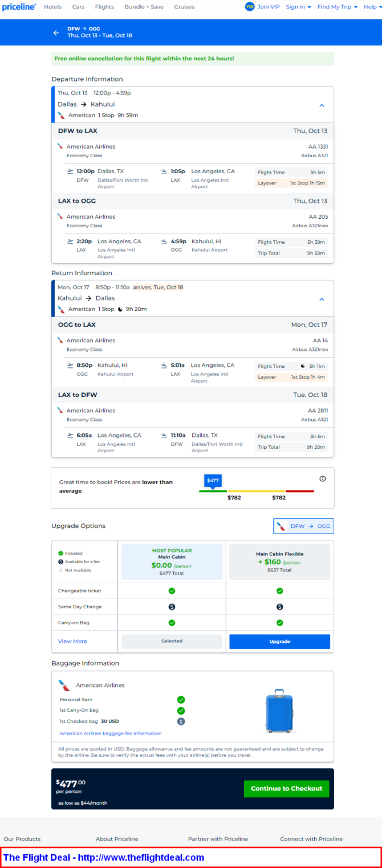
Task: Click 'About Priceline' footer heading
Action: (117, 839)
